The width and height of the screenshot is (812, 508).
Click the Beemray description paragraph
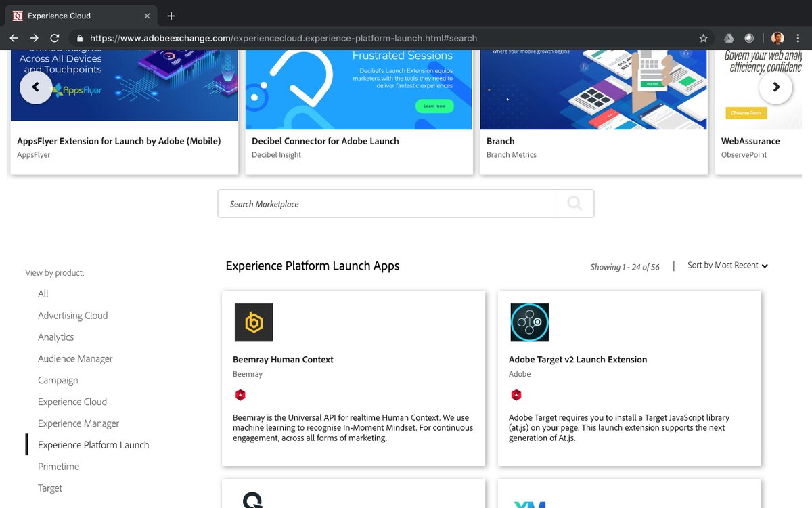pos(353,428)
